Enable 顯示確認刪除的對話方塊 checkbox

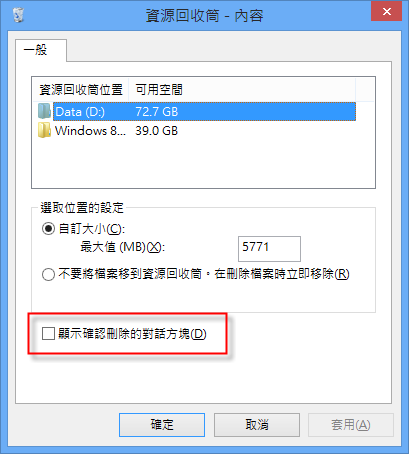pyautogui.click(x=48, y=333)
